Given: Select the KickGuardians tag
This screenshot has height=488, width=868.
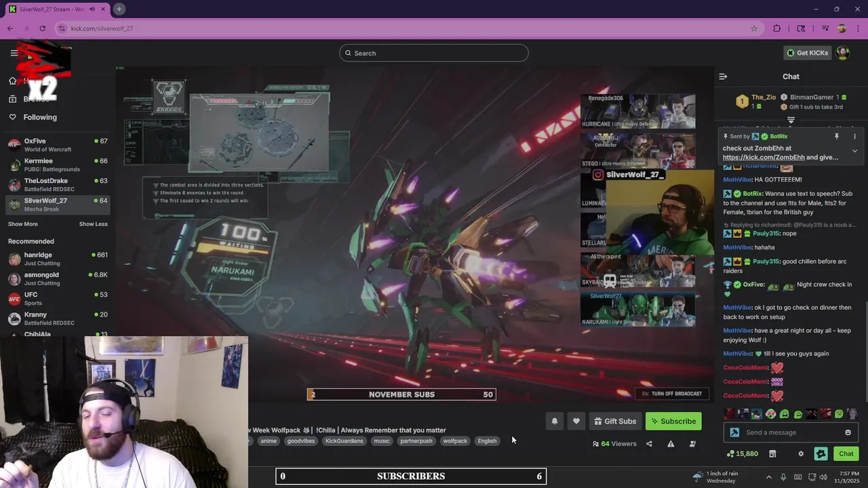Looking at the screenshot, I should click(344, 441).
